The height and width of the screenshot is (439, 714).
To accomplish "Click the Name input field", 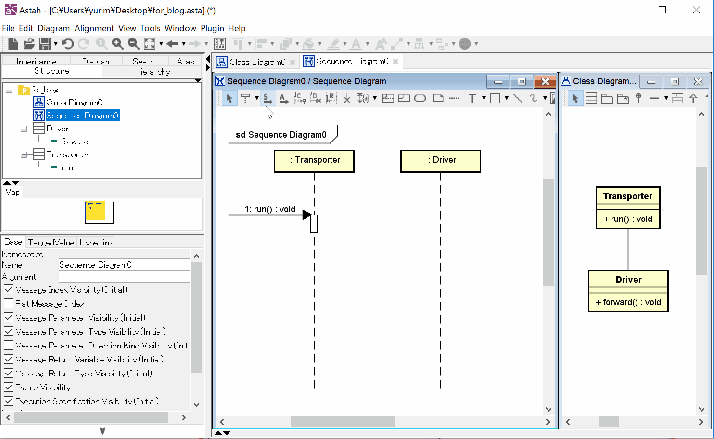I will pyautogui.click(x=121, y=265).
